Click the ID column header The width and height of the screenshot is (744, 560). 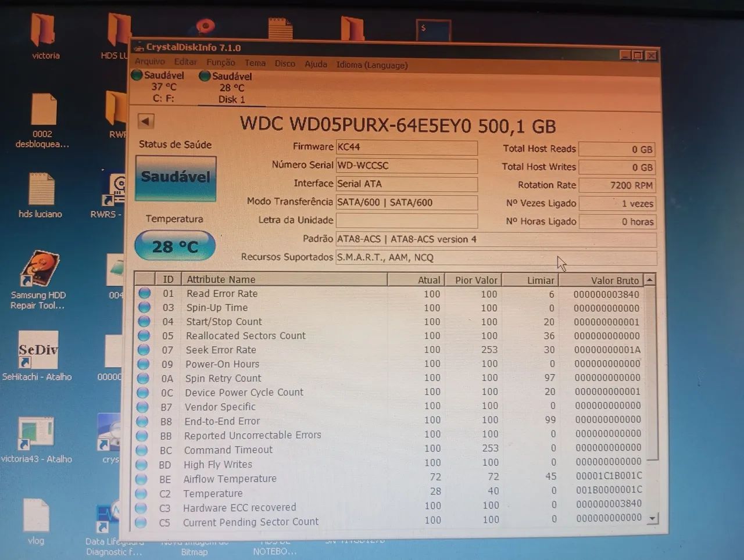(168, 279)
